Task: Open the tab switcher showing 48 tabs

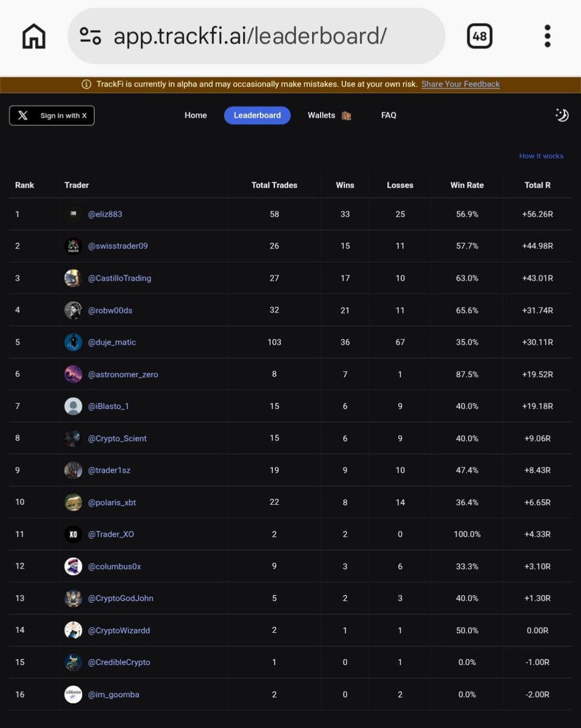Action: tap(479, 35)
